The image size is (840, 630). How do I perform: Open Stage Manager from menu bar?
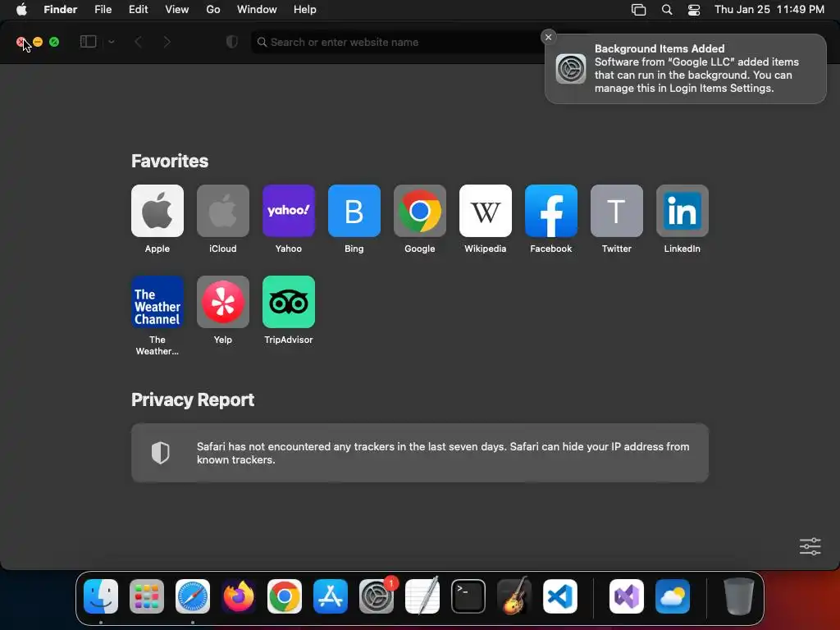coord(638,10)
